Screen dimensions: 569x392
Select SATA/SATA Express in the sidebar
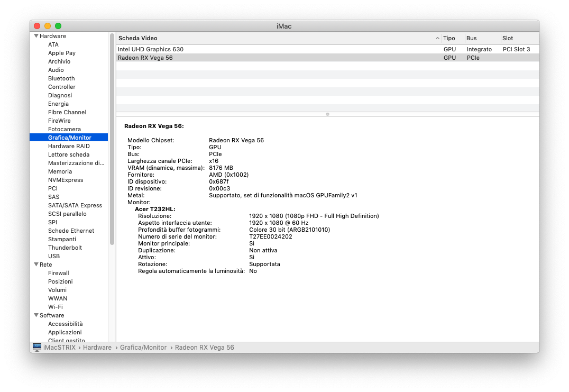point(75,205)
